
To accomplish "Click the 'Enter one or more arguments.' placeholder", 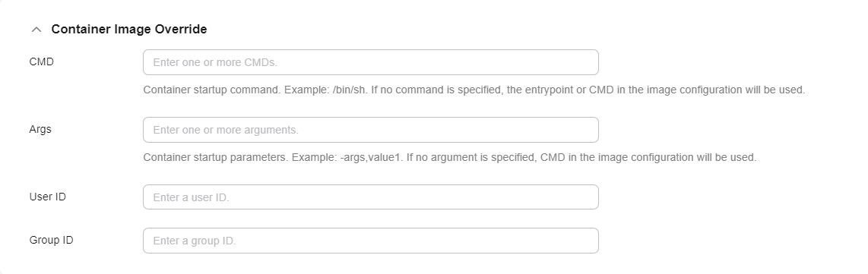I will [x=225, y=130].
